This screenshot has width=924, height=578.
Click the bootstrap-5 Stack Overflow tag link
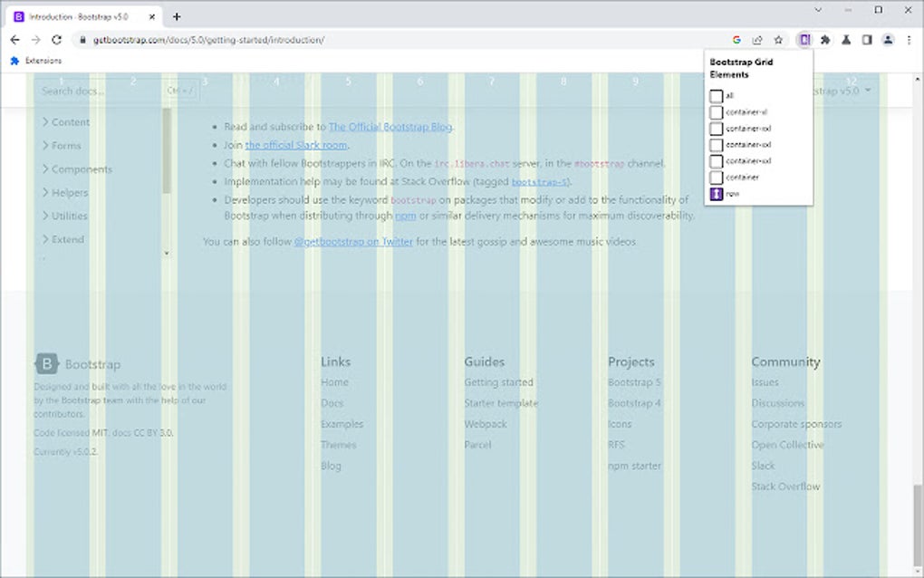[x=539, y=182]
